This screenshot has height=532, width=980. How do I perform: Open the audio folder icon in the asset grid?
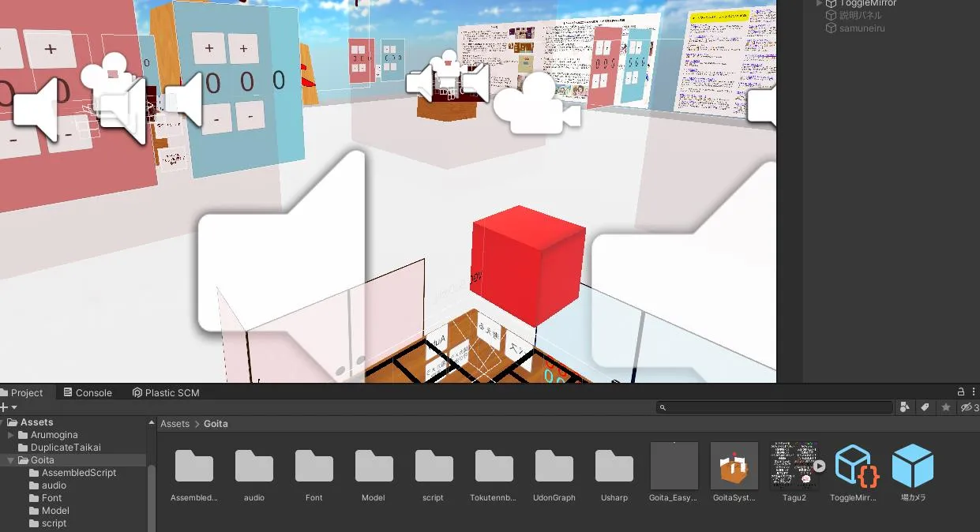(x=254, y=466)
